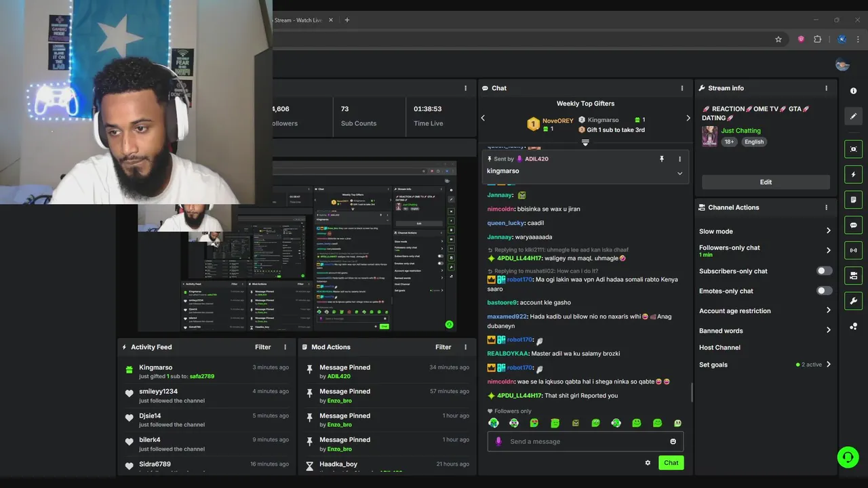Click Message Pinned by ADIL420 entry
This screenshot has height=488, width=868.
point(387,371)
